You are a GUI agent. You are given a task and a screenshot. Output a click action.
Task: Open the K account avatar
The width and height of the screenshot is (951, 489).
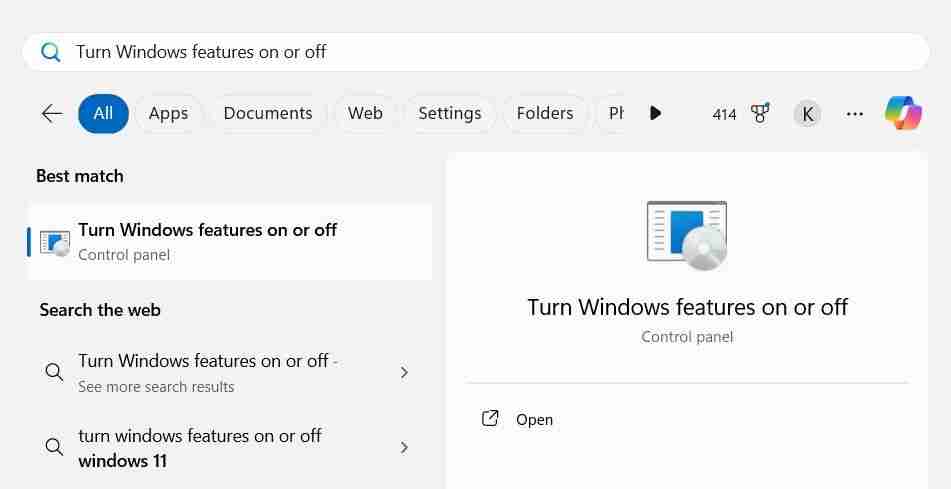click(x=807, y=113)
